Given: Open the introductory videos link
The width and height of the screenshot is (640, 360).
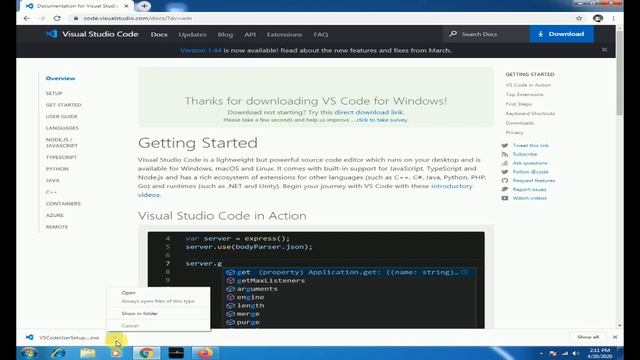Looking at the screenshot, I should coord(451,186).
